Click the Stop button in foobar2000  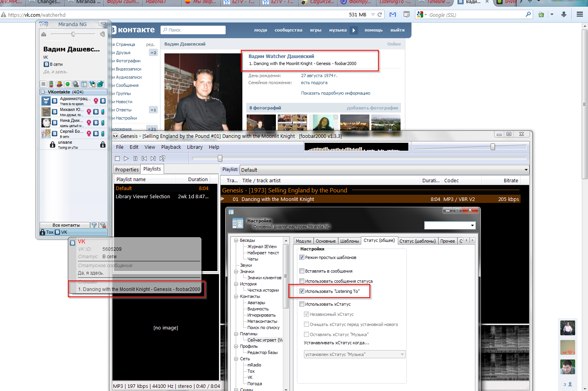click(x=117, y=159)
